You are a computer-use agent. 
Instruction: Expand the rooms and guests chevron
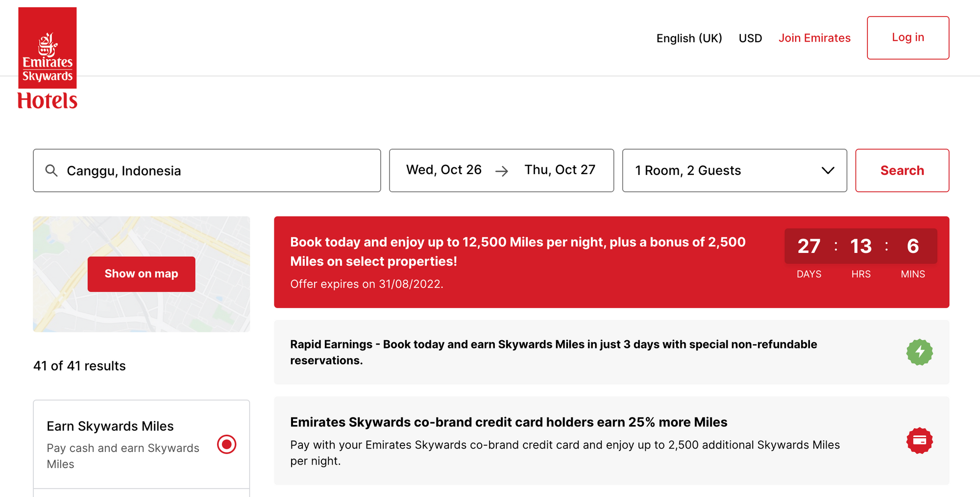click(x=828, y=171)
